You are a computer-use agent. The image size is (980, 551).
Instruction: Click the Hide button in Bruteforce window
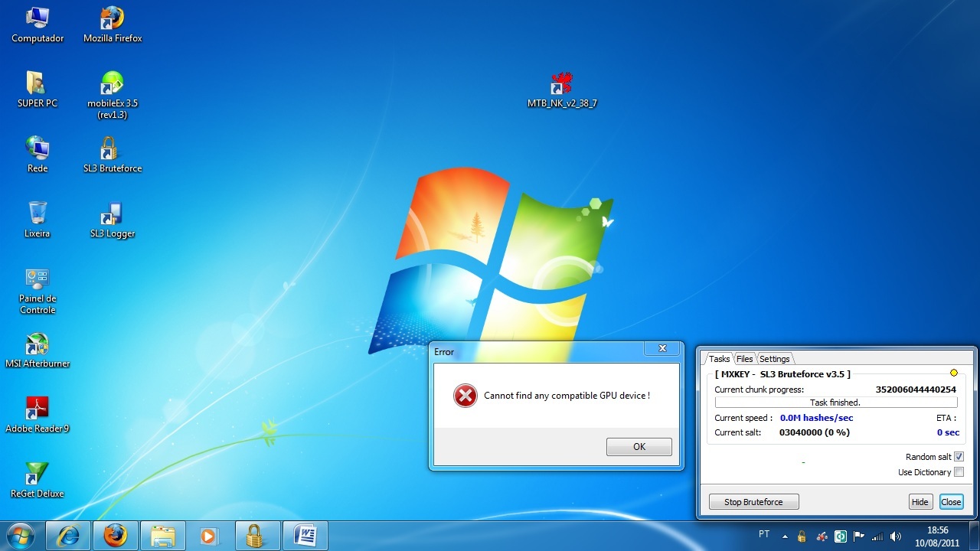click(920, 502)
